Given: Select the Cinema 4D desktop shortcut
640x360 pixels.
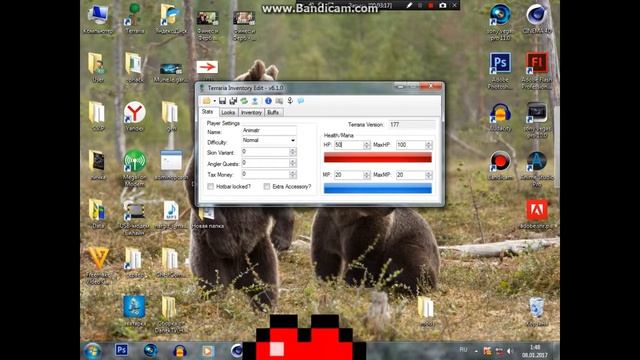Looking at the screenshot, I should 537,19.
